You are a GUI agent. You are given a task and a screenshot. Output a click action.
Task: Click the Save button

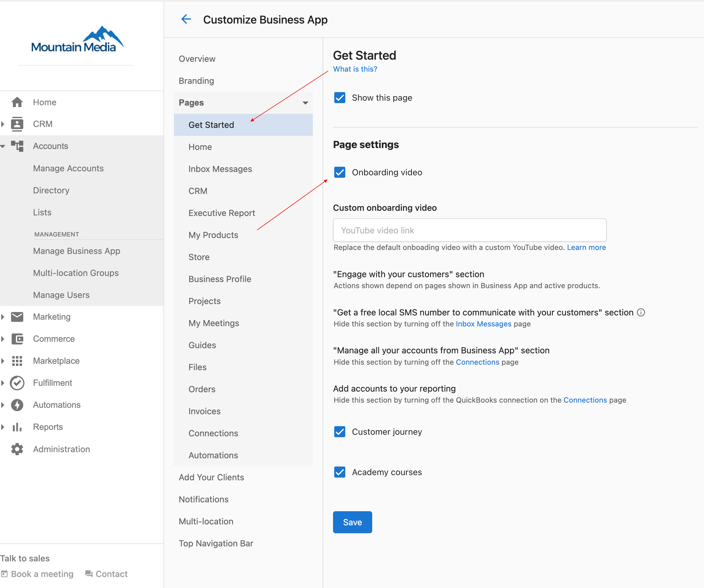click(x=352, y=522)
